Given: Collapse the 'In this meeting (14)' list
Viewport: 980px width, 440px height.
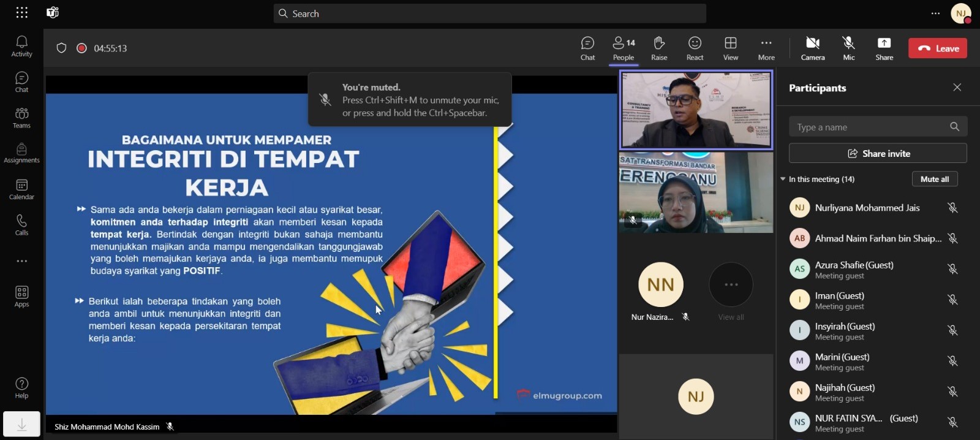Looking at the screenshot, I should pyautogui.click(x=783, y=179).
